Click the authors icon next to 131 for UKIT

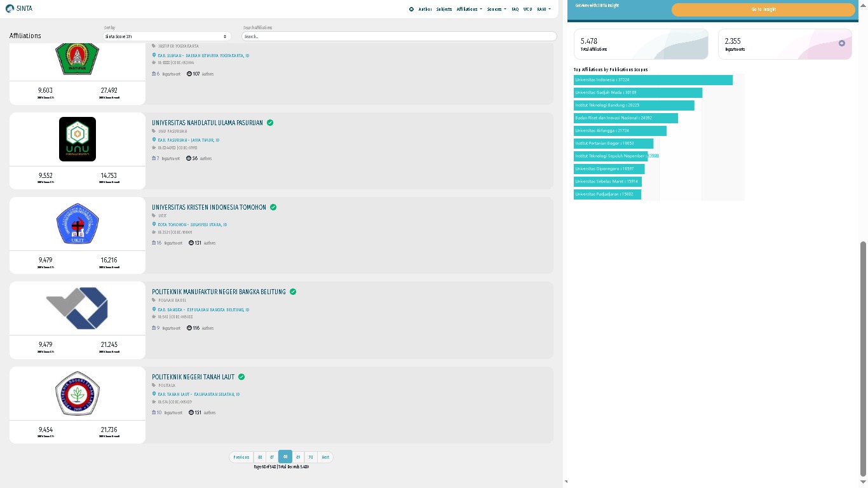coord(192,243)
